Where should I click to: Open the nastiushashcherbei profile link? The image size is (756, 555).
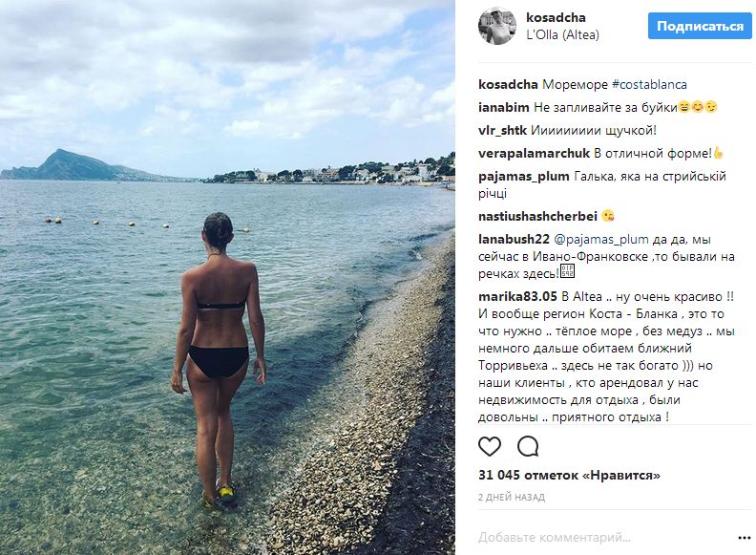(537, 216)
